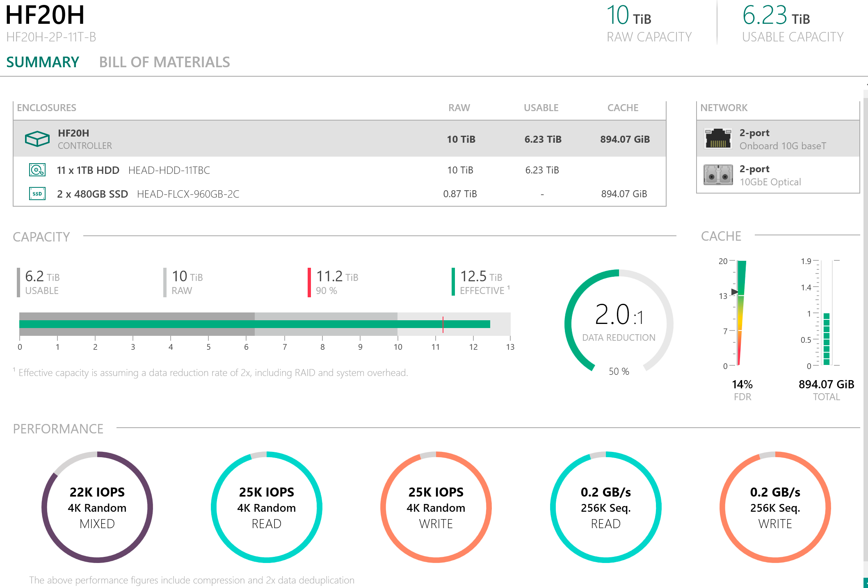The width and height of the screenshot is (868, 588).
Task: Click the HF20H-2P-11T-B model name
Action: click(x=51, y=37)
